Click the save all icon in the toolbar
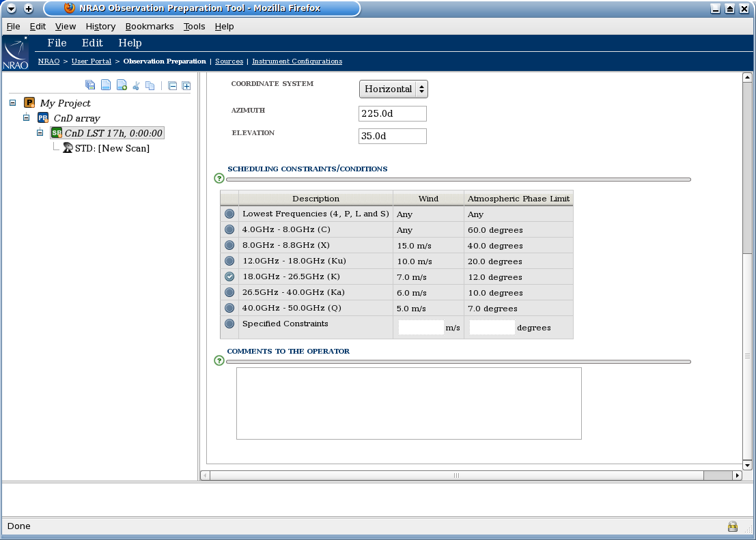The width and height of the screenshot is (756, 540). (90, 85)
